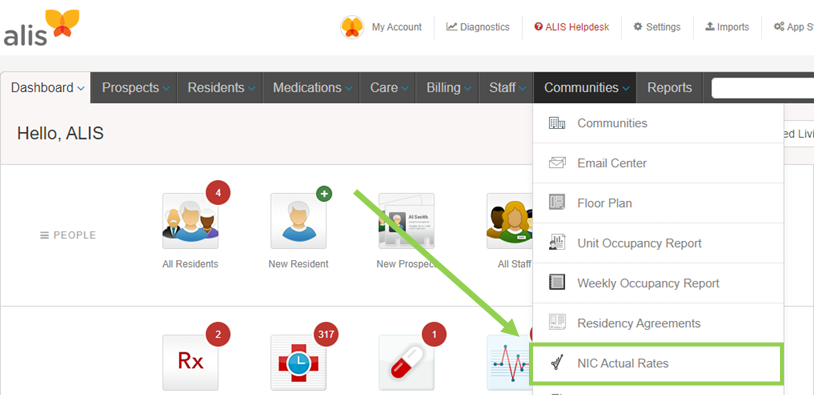Image resolution: width=814 pixels, height=396 pixels.
Task: Expand the Residents menu dropdown
Action: [x=251, y=89]
